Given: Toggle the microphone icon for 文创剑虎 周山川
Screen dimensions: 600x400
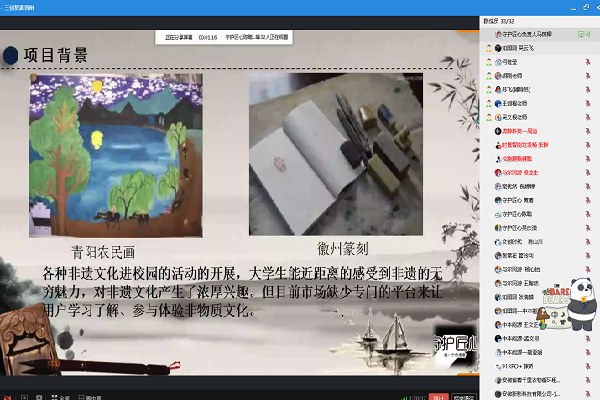Looking at the screenshot, I should click(x=588, y=241).
